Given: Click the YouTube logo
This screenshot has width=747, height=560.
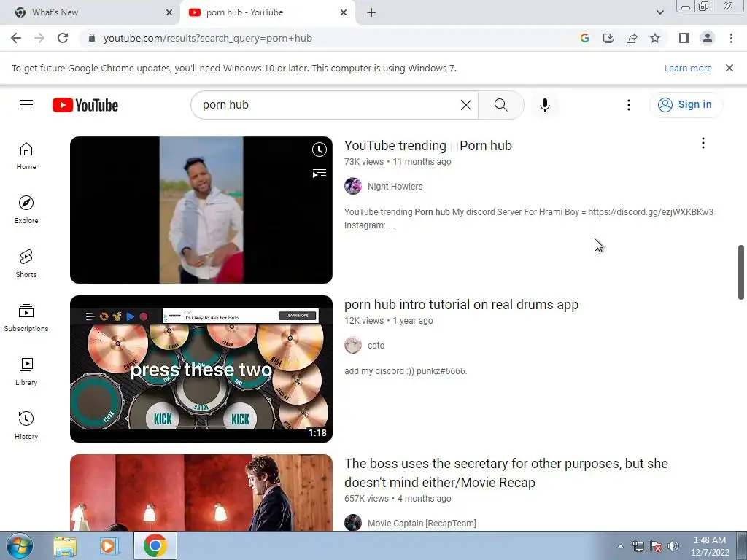Looking at the screenshot, I should (x=85, y=105).
